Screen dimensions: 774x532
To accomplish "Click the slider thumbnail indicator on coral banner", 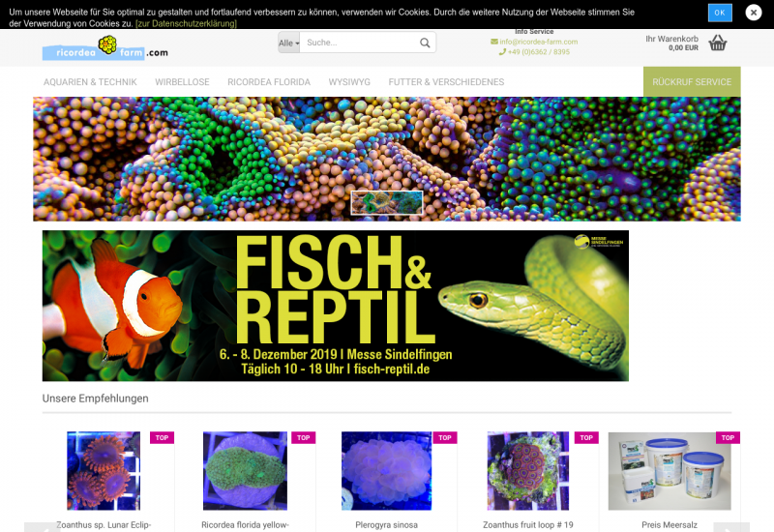I will click(x=386, y=202).
